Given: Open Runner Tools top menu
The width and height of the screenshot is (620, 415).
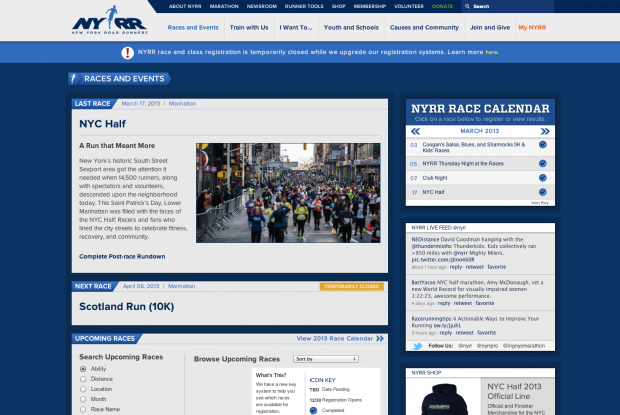Looking at the screenshot, I should click(x=304, y=6).
